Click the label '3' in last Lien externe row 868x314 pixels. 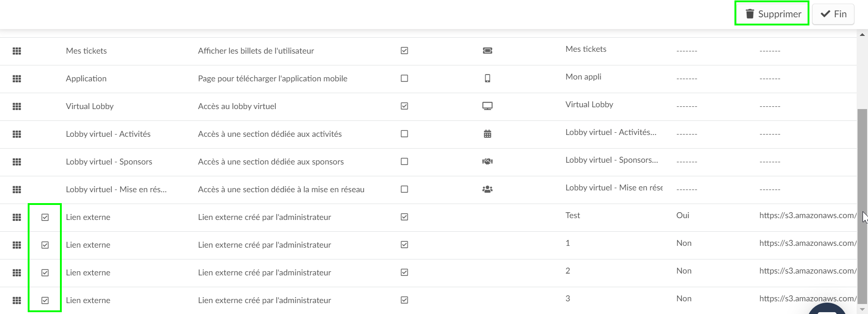pos(568,299)
